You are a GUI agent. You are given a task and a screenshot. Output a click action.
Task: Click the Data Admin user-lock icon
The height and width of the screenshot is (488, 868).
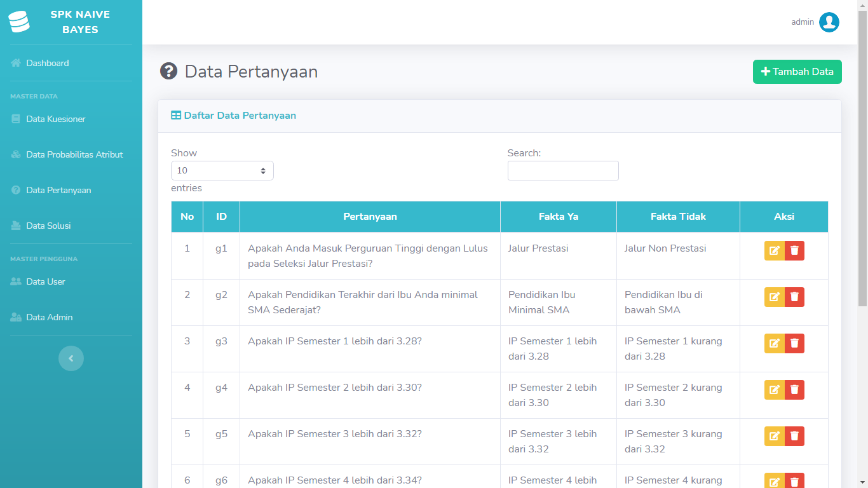point(16,317)
